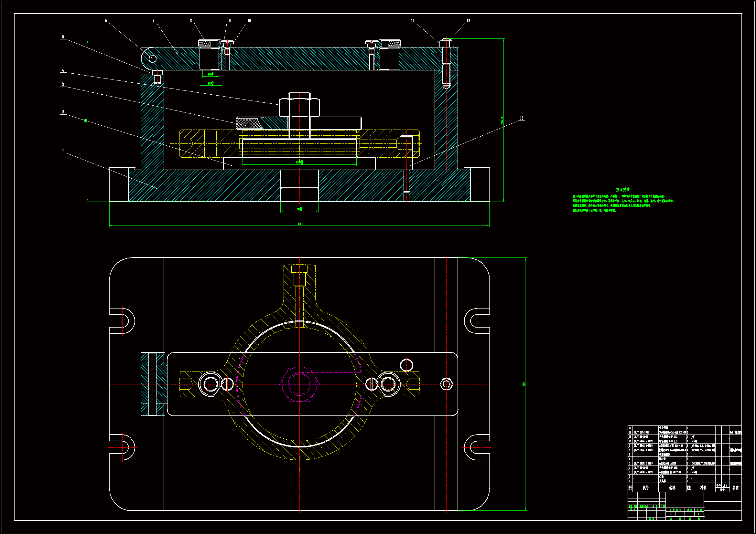
Task: Select the vertical height dimension right of plan view
Action: [x=524, y=384]
